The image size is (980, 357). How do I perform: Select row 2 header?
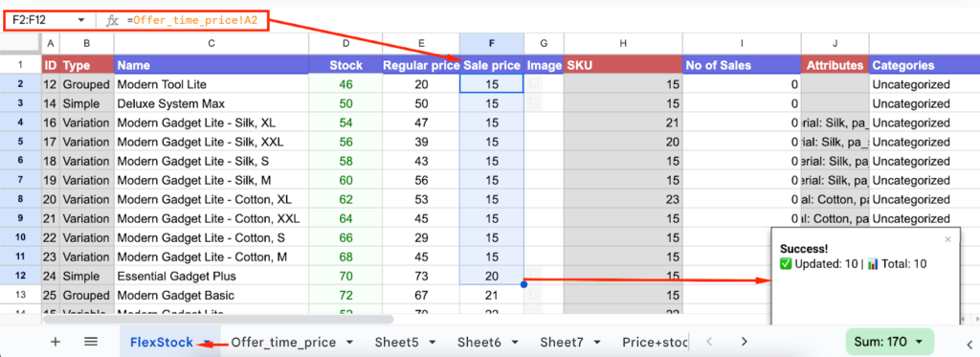point(21,84)
